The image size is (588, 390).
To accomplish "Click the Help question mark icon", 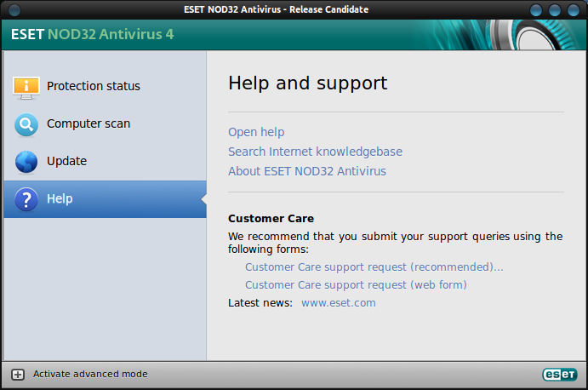I will click(26, 199).
